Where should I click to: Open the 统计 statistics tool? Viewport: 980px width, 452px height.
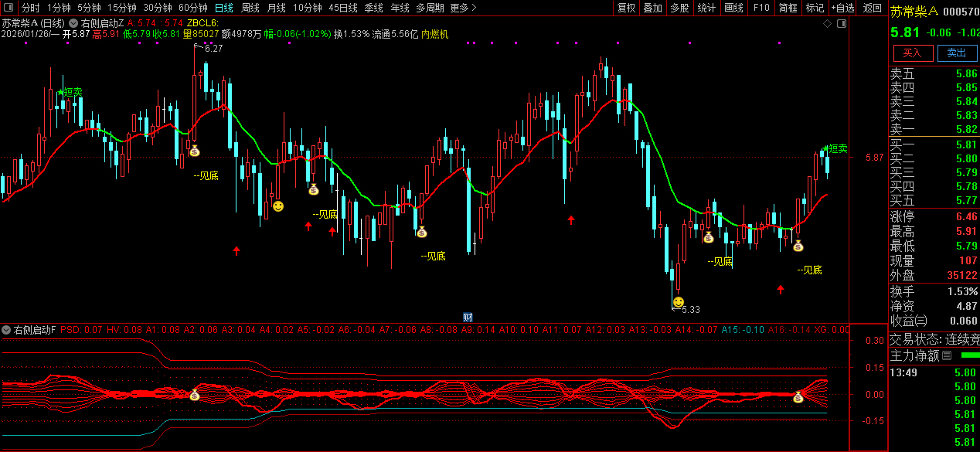(706, 8)
